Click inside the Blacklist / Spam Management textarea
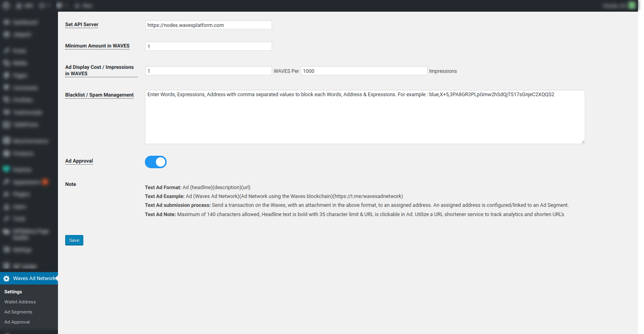Screen dimensions: 644x334 point(365,117)
